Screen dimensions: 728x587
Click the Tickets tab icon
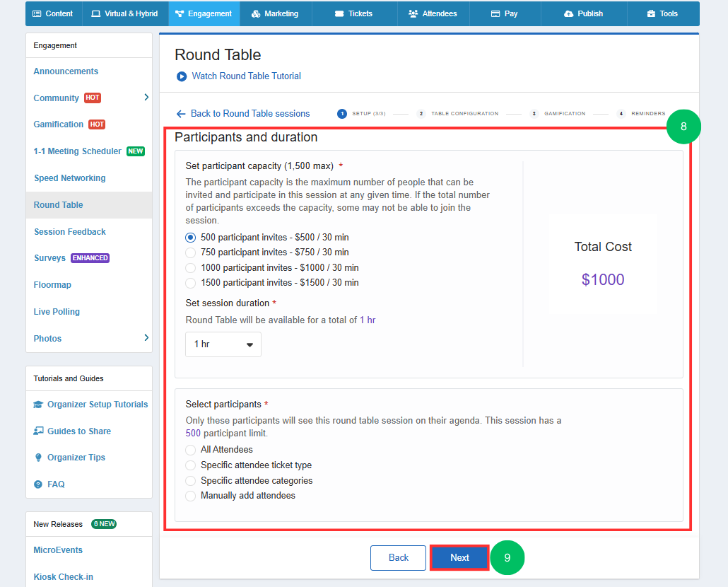(339, 14)
